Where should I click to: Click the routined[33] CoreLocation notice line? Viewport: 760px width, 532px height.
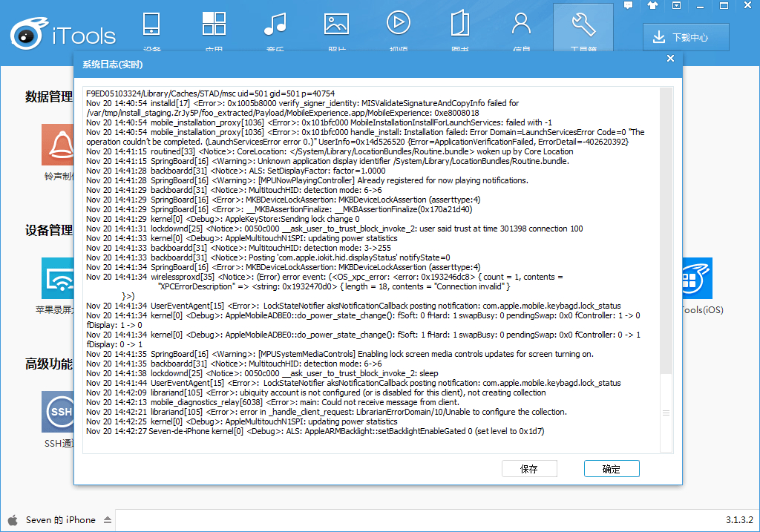click(330, 151)
